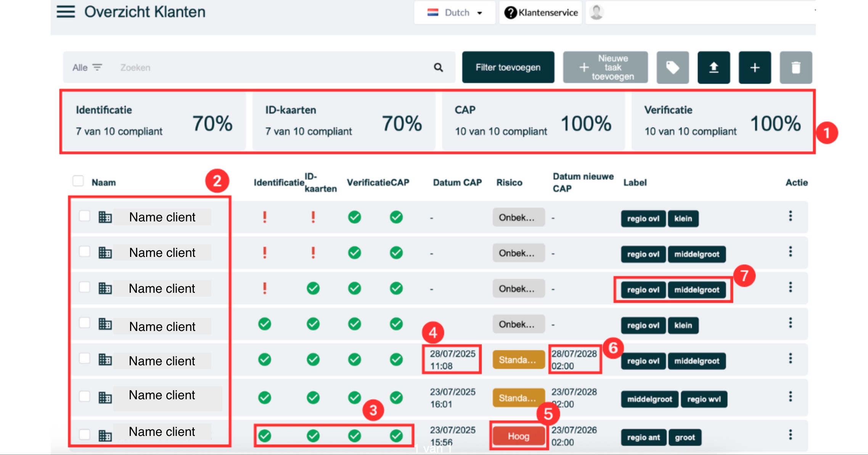
Task: Click the Risico column header
Action: pos(509,182)
